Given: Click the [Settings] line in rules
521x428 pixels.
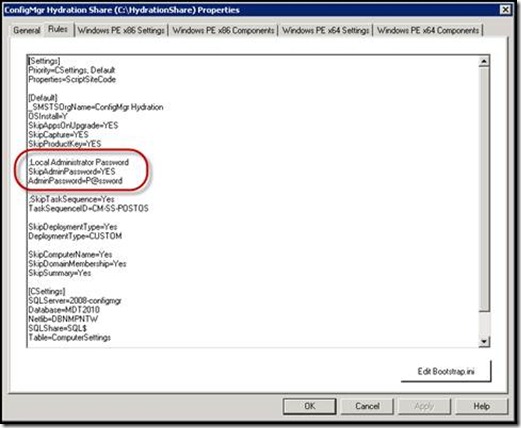Looking at the screenshot, I should click(x=44, y=61).
